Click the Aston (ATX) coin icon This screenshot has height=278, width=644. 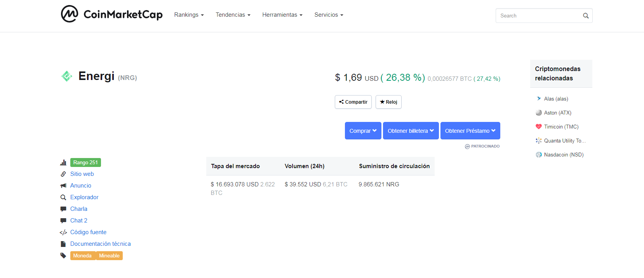(x=539, y=113)
